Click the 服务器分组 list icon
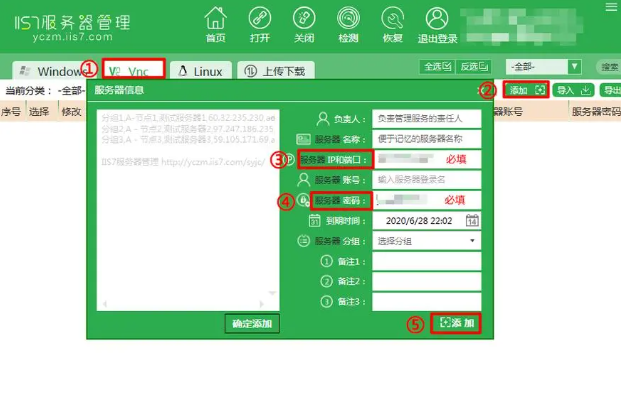The height and width of the screenshot is (414, 621). 303,241
